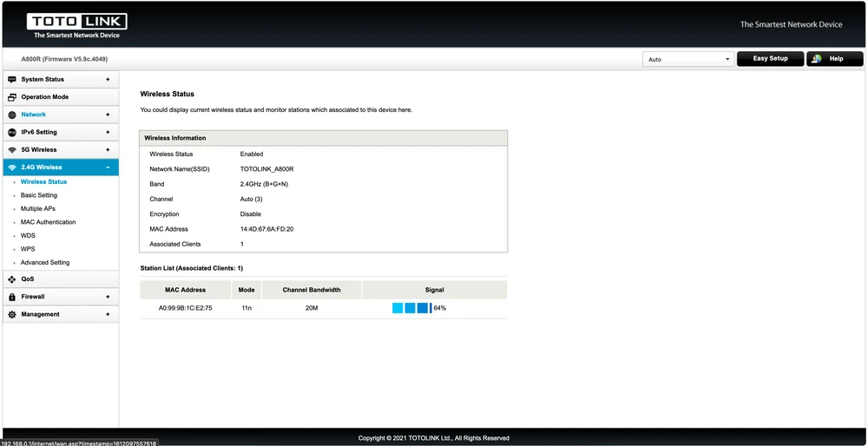Click the Station List heading
The width and height of the screenshot is (868, 446).
click(x=192, y=268)
